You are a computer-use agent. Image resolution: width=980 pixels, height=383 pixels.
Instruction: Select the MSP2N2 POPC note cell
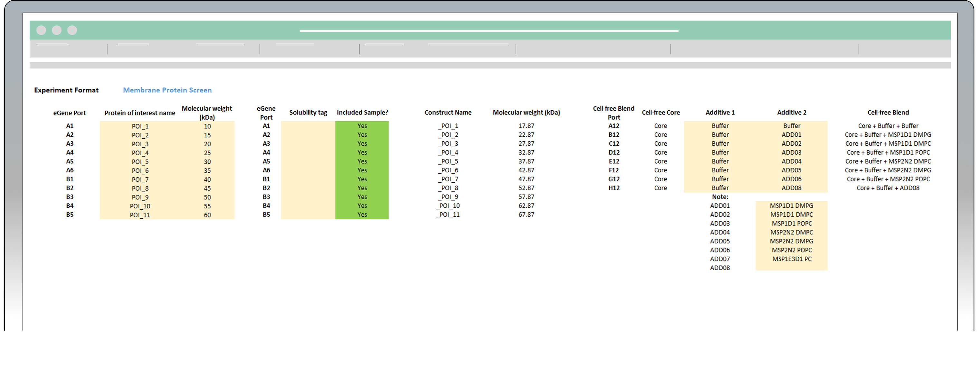[791, 250]
